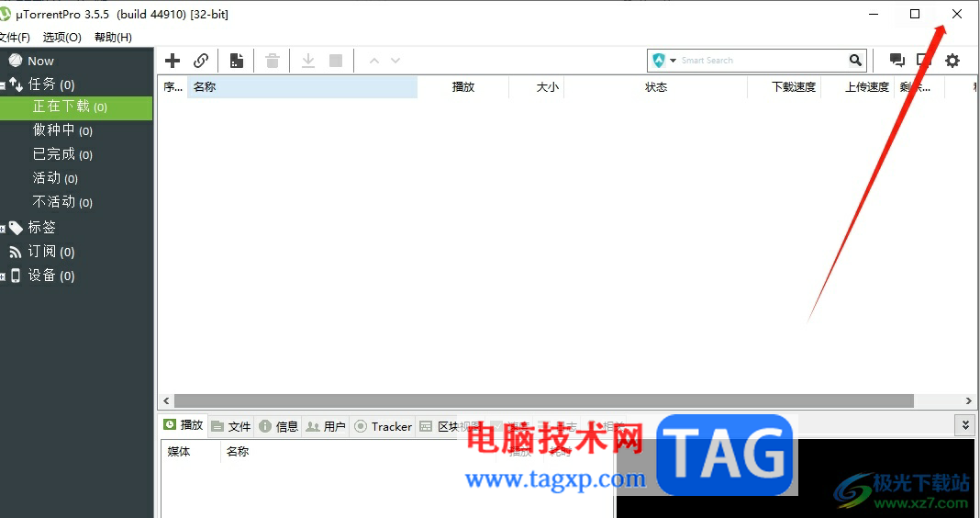Screen dimensions: 980x518
Task: Sort by the 名称 column header in torrent list
Action: click(303, 87)
